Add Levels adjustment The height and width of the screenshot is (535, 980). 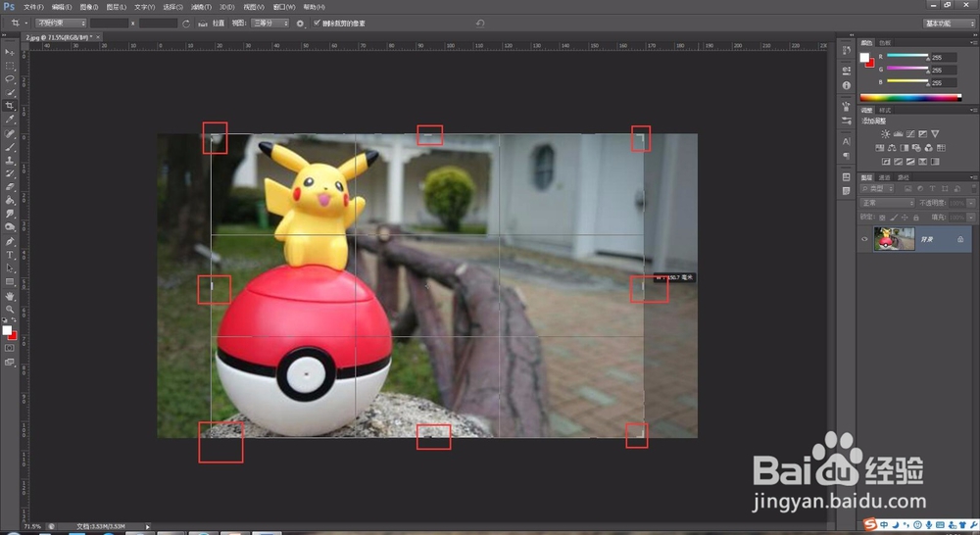(x=898, y=133)
